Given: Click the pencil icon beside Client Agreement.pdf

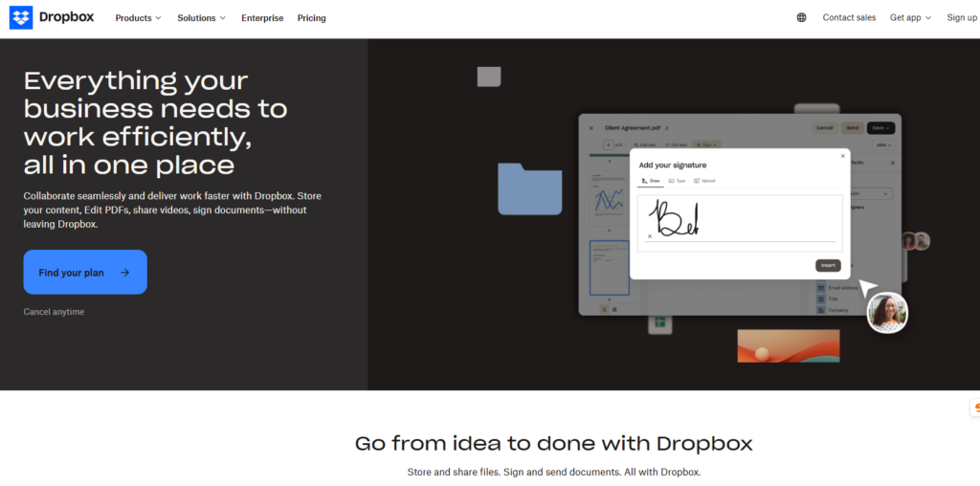Looking at the screenshot, I should click(x=667, y=127).
